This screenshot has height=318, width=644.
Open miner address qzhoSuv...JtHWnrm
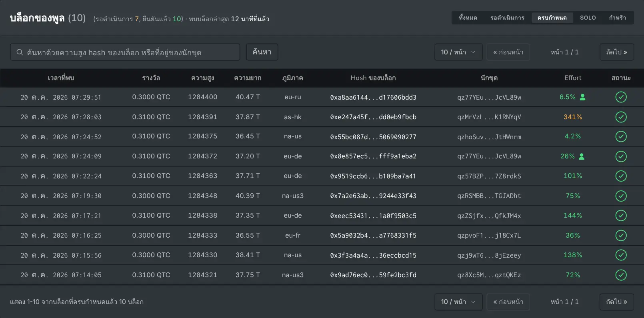(x=489, y=137)
